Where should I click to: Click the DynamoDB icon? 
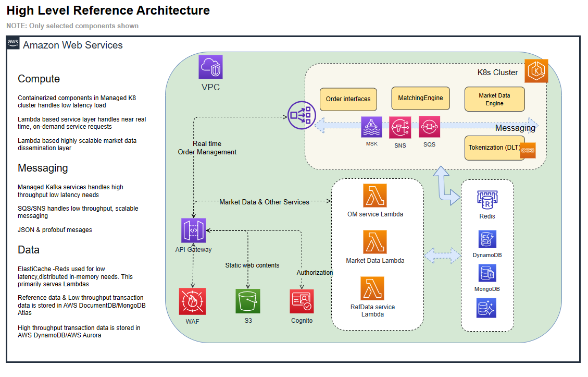coord(487,239)
